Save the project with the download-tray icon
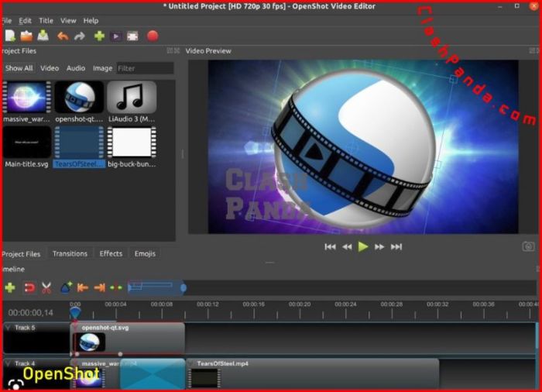Image resolution: width=542 pixels, height=392 pixels. [43, 36]
